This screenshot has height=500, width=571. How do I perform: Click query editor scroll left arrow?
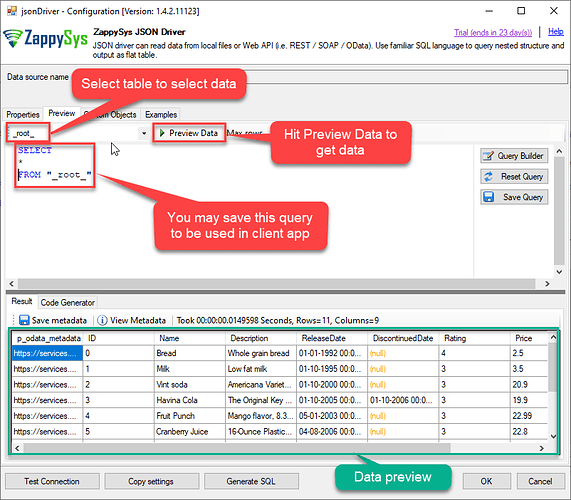coord(12,284)
